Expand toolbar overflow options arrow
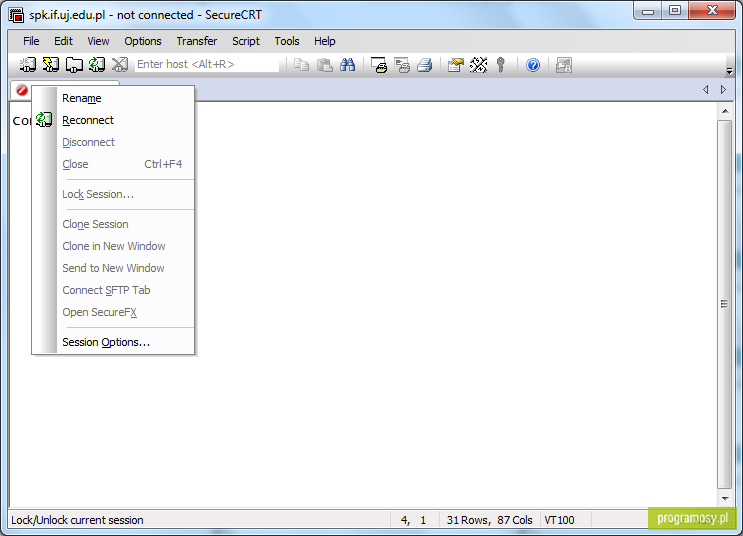743x536 pixels. [x=729, y=71]
